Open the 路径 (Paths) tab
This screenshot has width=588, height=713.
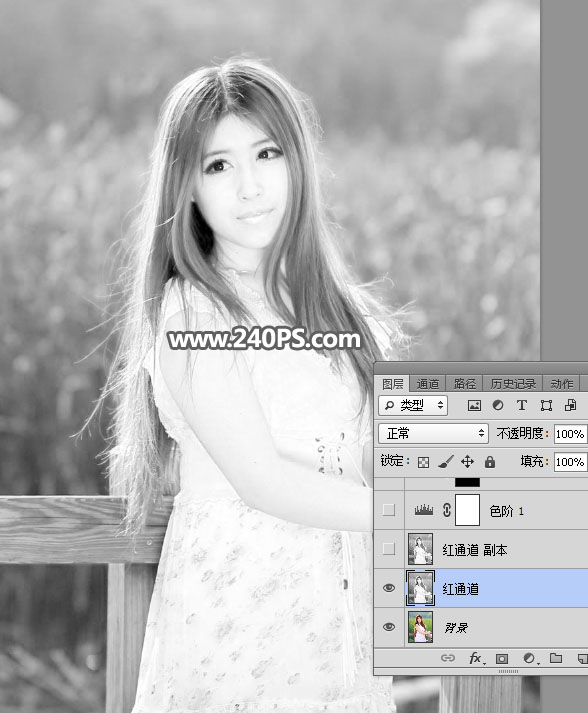[464, 384]
